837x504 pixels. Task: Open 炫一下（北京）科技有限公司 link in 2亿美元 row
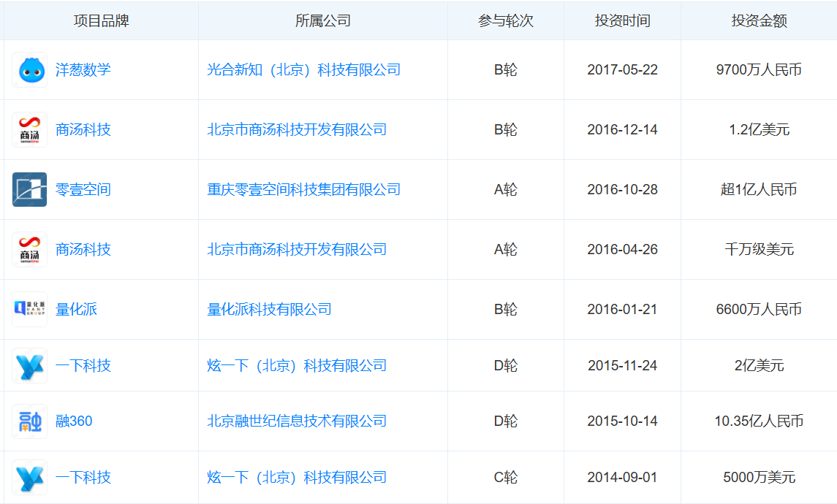pyautogui.click(x=297, y=365)
